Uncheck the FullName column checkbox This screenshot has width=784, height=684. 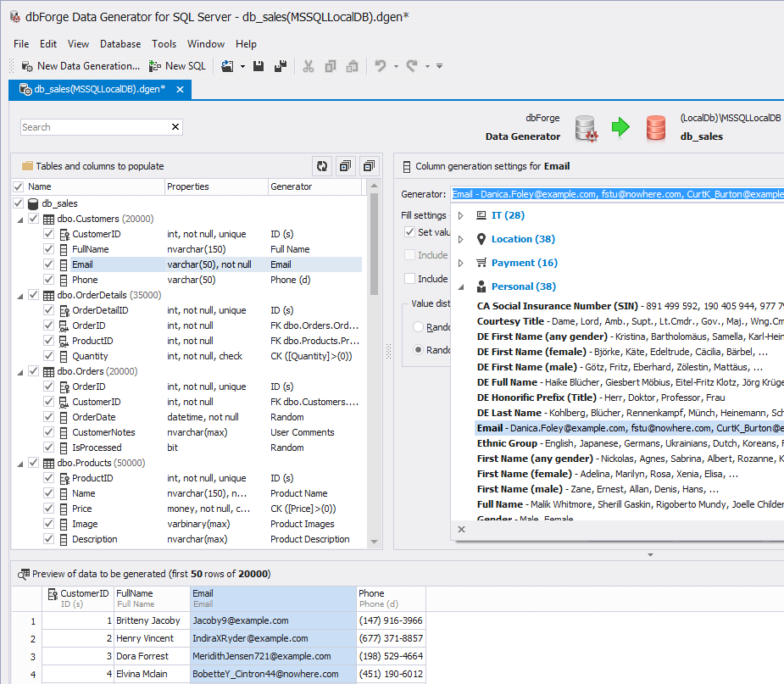[x=48, y=249]
